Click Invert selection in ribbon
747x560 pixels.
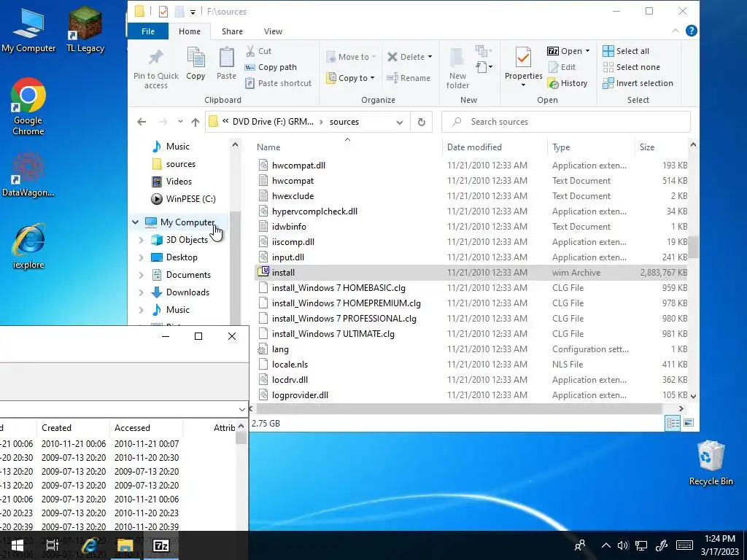[x=638, y=83]
